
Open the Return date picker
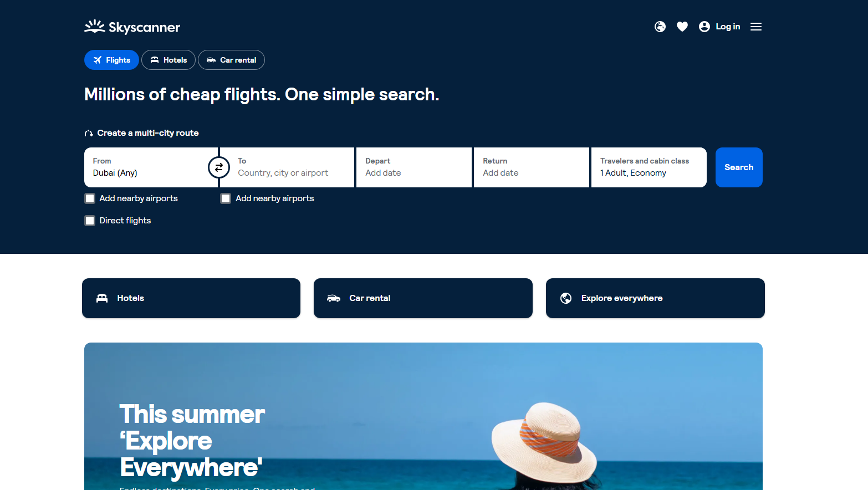tap(531, 167)
